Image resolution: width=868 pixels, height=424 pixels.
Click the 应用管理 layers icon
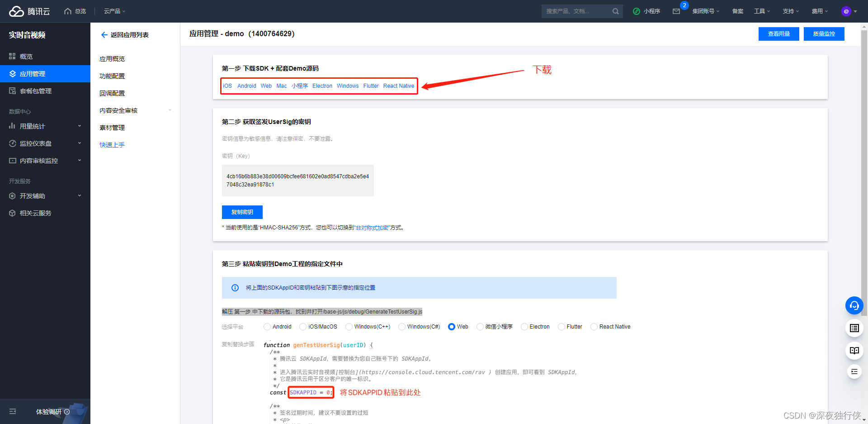[12, 74]
